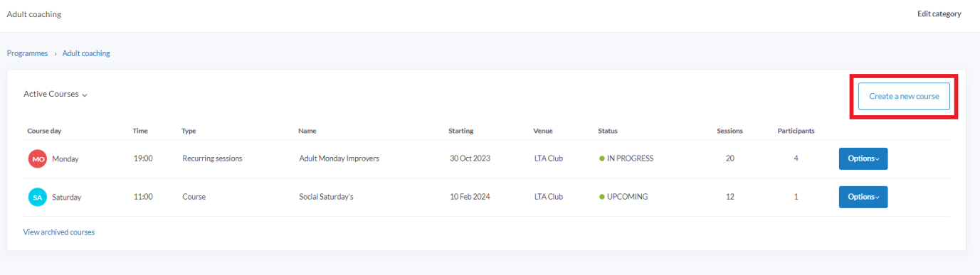Expand the Active Courses dropdown
The image size is (980, 275).
[56, 94]
